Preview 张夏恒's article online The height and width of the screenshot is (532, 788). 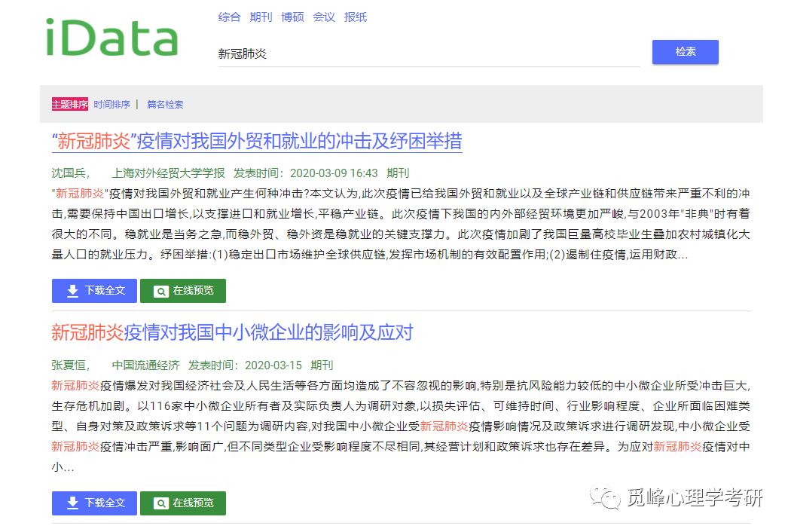(x=183, y=503)
